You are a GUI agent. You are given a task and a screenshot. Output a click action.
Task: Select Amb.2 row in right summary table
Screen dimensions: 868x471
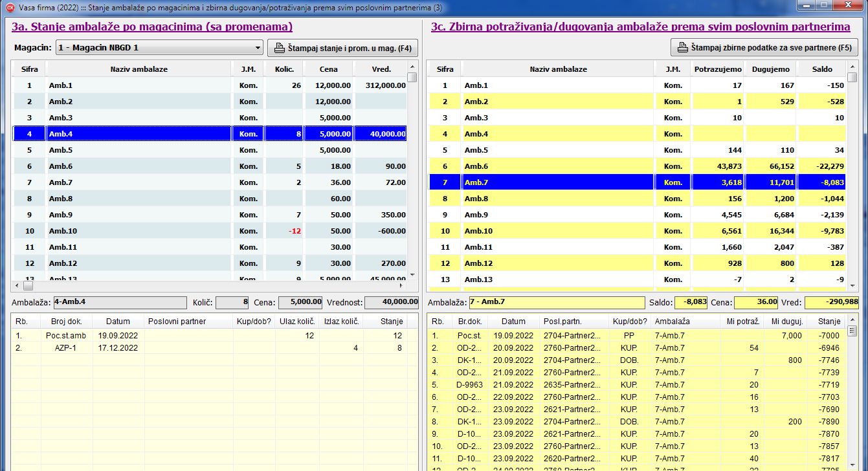pyautogui.click(x=637, y=102)
